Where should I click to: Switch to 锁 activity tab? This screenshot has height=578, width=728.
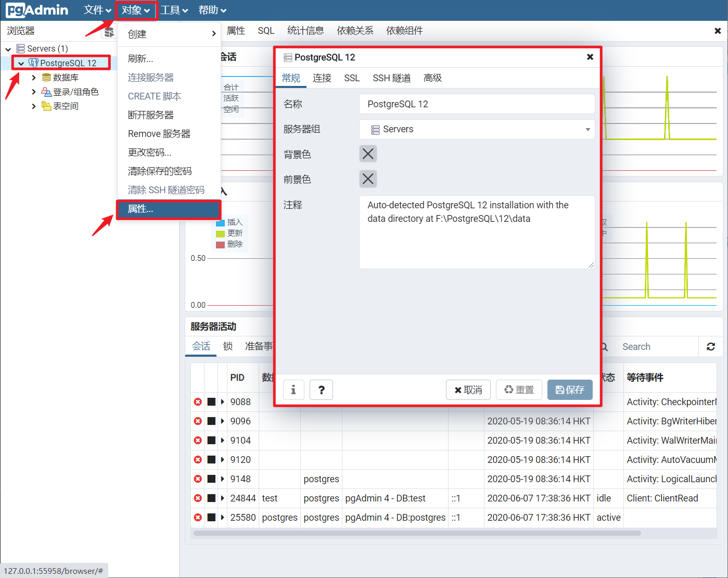click(228, 346)
